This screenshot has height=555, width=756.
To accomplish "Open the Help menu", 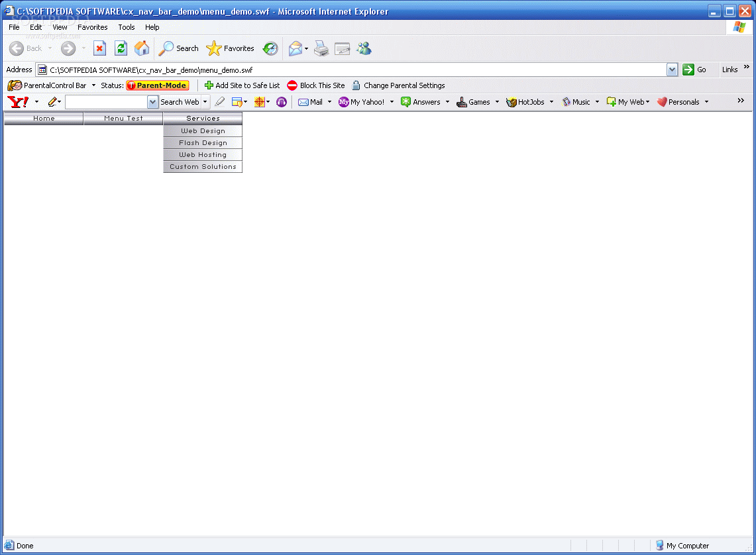I will coord(152,27).
